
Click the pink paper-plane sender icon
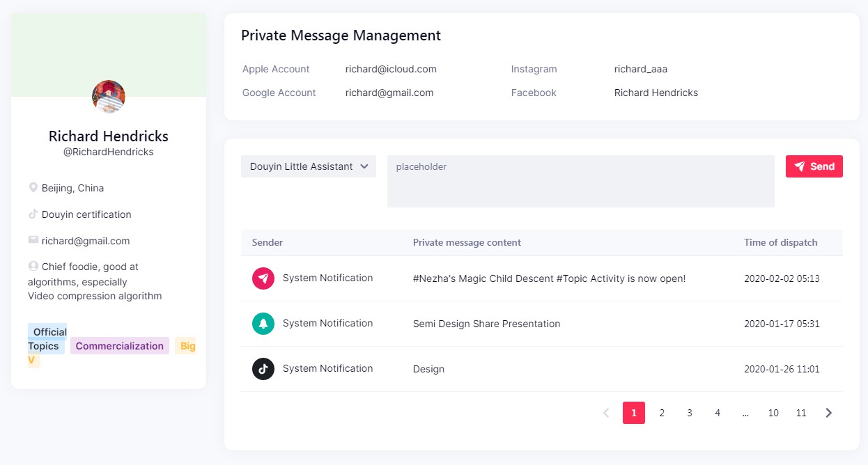(263, 278)
